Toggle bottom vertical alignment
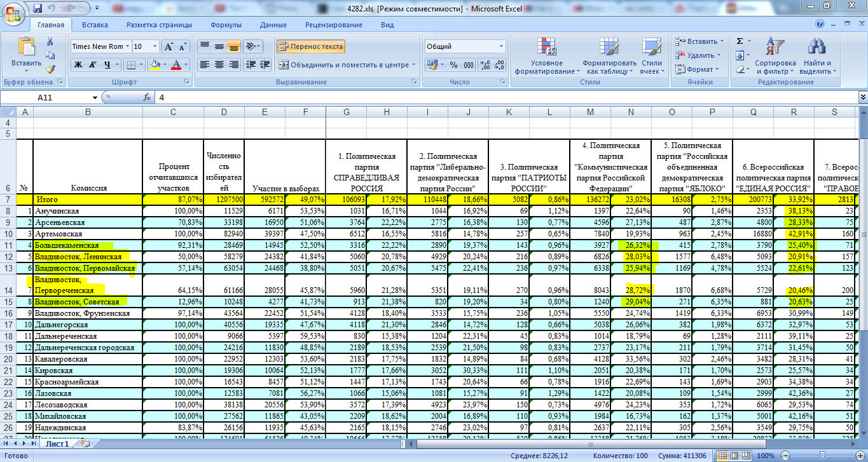 tap(233, 46)
